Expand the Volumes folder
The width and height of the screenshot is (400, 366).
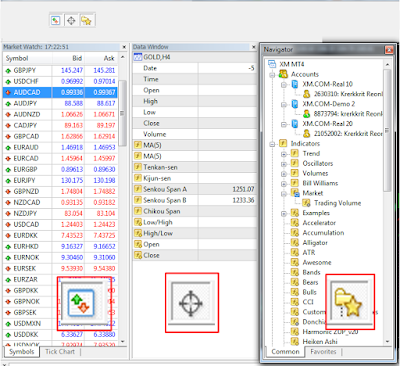click(284, 174)
